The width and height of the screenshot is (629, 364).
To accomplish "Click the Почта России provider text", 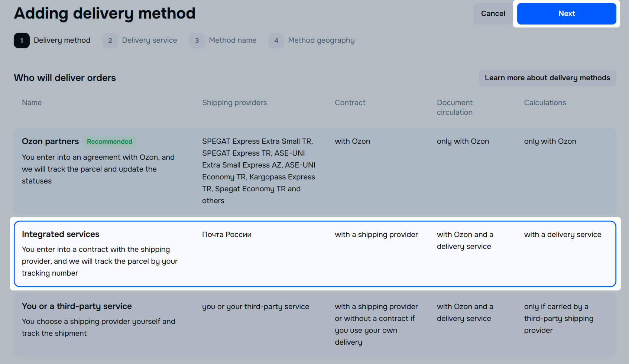I will [x=227, y=235].
